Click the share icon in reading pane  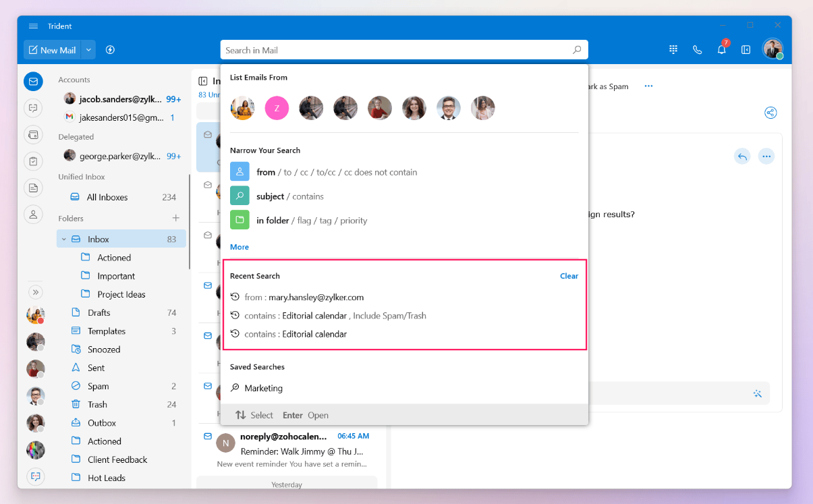point(770,113)
